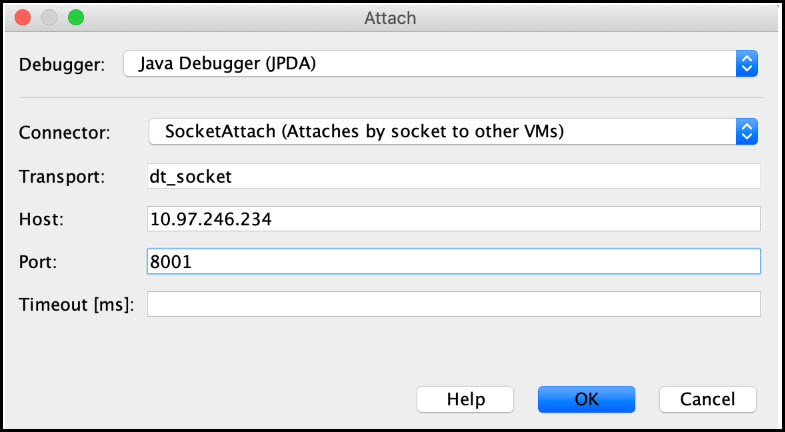Click the "Debugger:" label
785x432 pixels.
point(62,66)
